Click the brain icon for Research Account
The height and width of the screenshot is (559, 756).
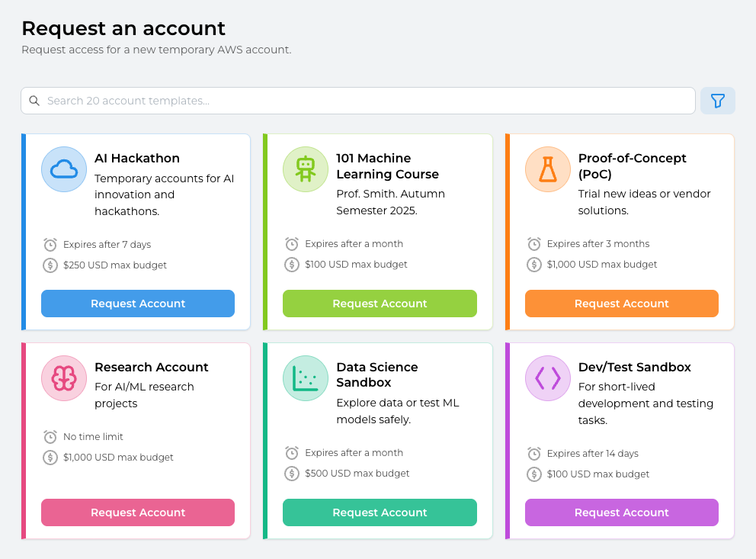point(64,377)
